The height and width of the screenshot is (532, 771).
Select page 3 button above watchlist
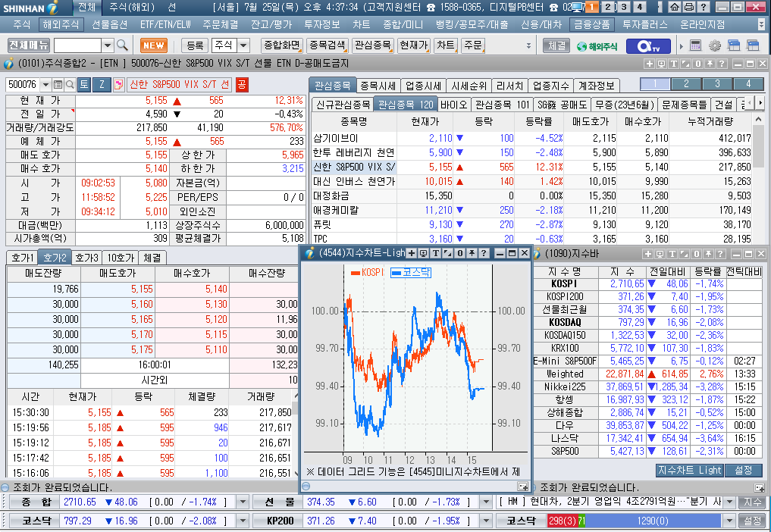(717, 83)
